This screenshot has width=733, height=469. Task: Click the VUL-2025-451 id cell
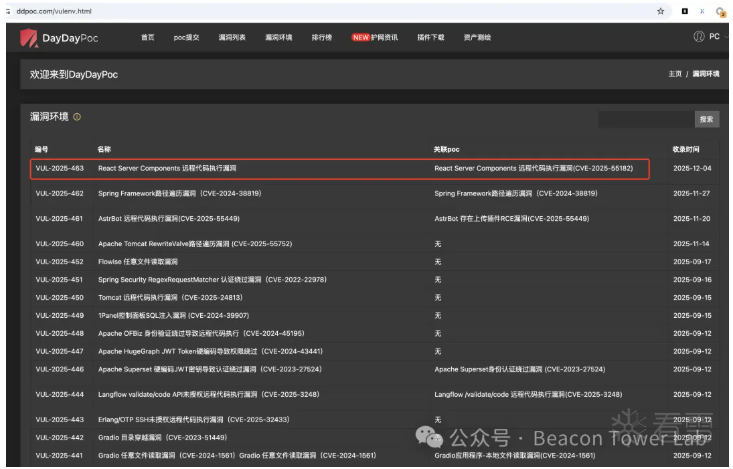pyautogui.click(x=59, y=280)
